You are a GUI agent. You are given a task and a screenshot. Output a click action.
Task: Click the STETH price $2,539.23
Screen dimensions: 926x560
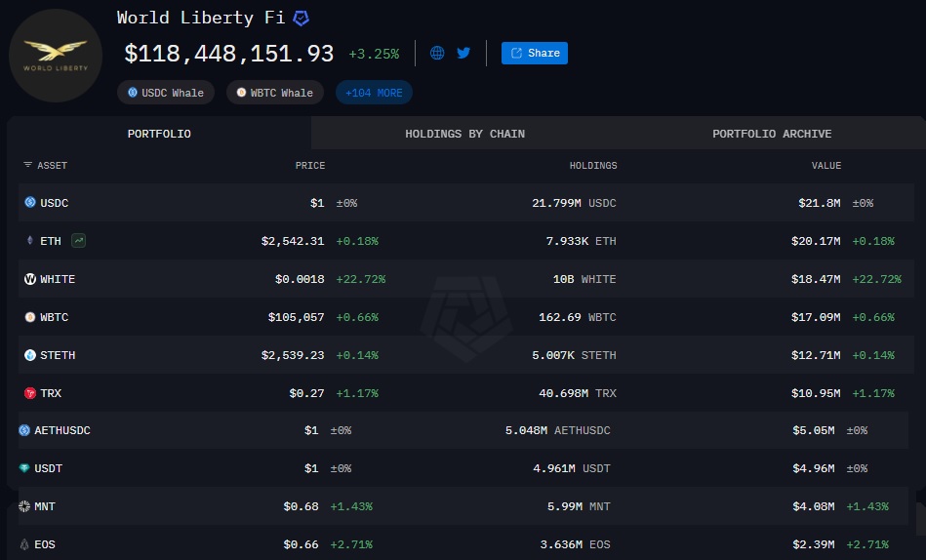[x=293, y=355]
